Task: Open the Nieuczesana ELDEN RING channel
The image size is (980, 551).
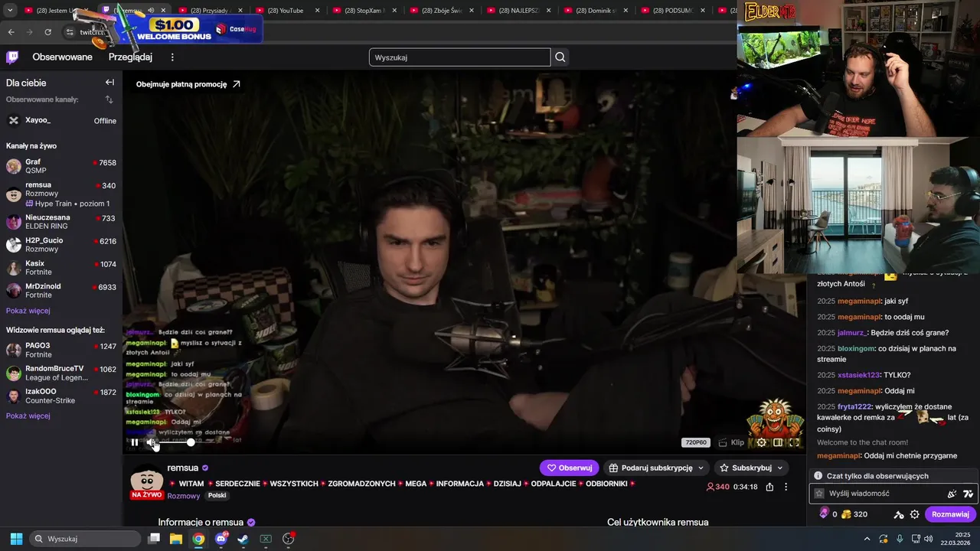Action: coord(61,221)
